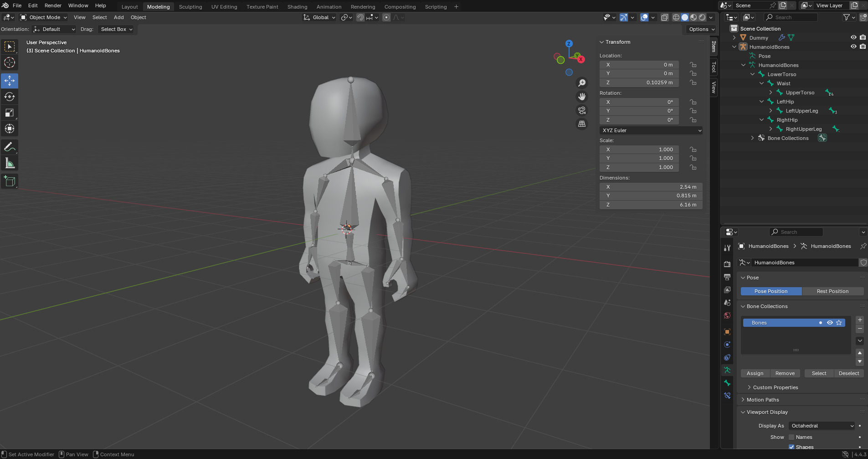Click the Assign button under Bone Collections

tap(754, 373)
